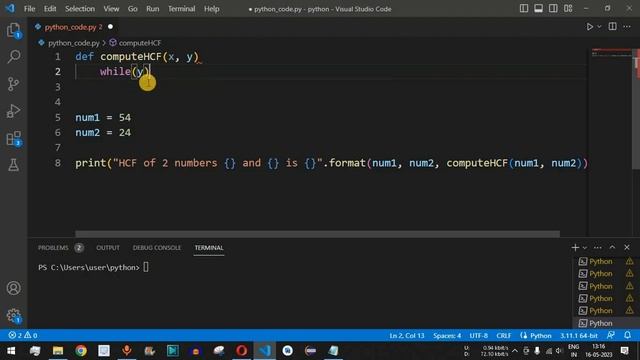Click python_code.py in the breadcrumb
This screenshot has width=640, height=360.
click(x=73, y=43)
